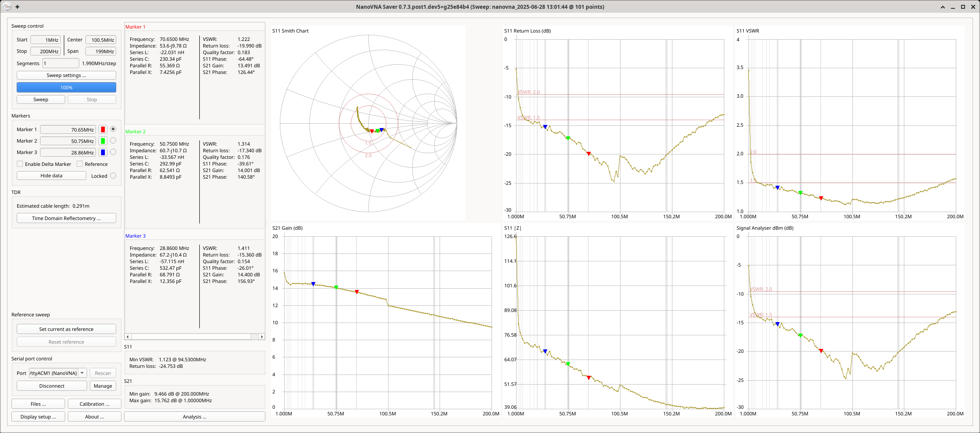Click red marker on S11 Return Loss chart

(589, 154)
